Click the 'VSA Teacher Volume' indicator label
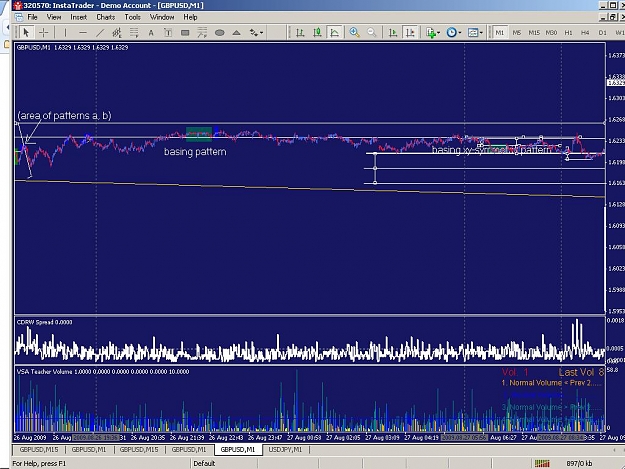The image size is (625, 469). 103,372
